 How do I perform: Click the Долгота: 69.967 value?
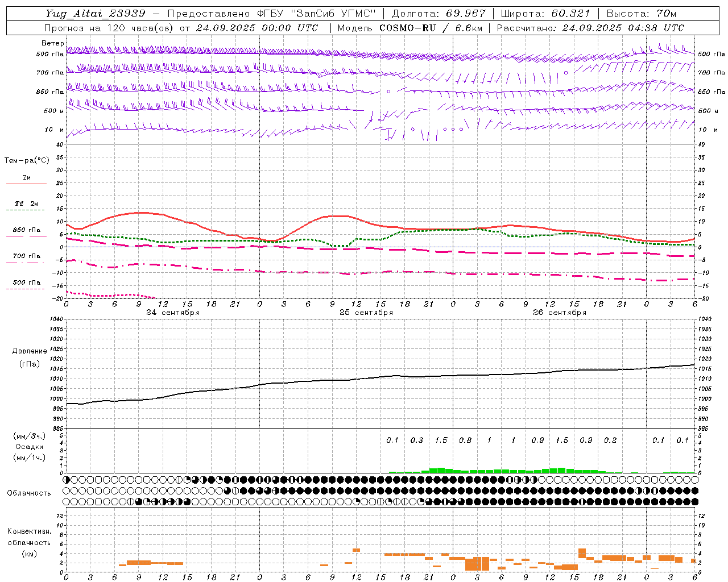point(439,14)
